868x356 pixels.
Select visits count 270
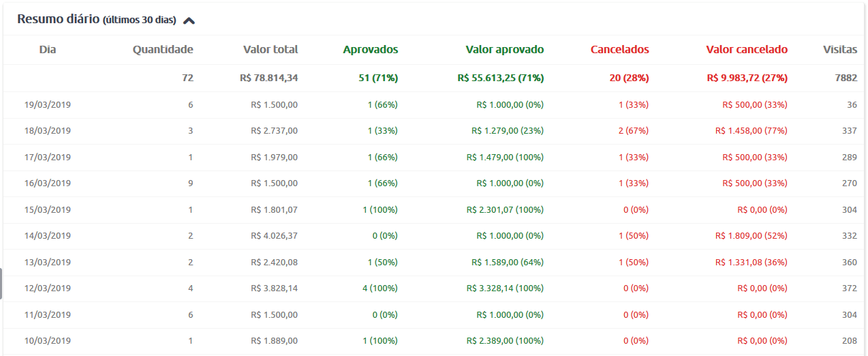(x=850, y=183)
